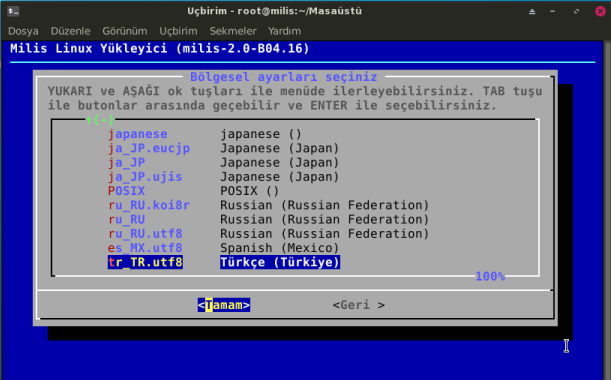
Task: Select the ja_JP.ujis locale
Action: (x=145, y=177)
